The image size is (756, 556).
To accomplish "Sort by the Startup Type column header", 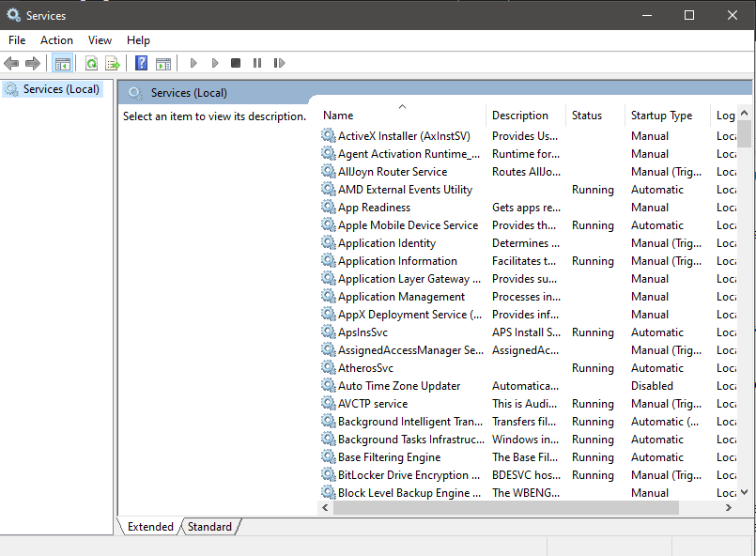I will [668, 116].
